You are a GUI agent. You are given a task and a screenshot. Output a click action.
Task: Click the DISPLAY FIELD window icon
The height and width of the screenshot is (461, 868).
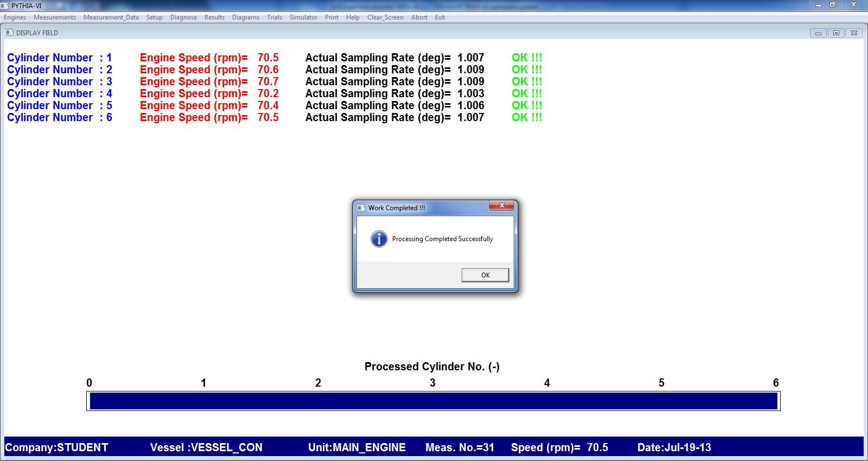[x=9, y=33]
